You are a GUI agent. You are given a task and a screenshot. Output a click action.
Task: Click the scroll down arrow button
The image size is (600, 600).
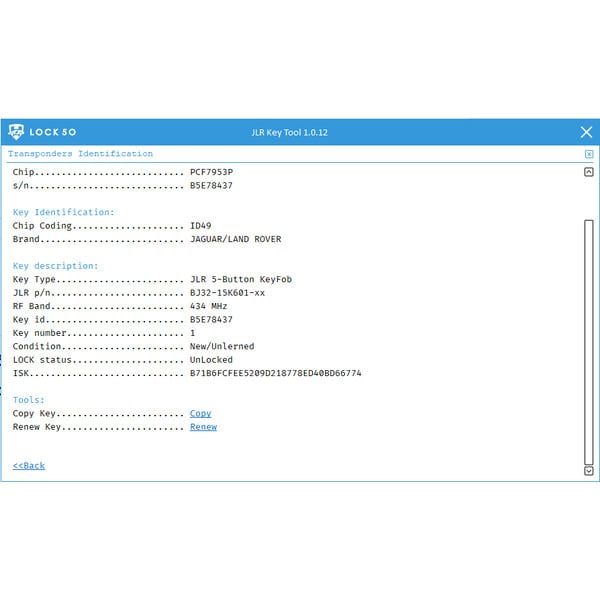tap(588, 470)
